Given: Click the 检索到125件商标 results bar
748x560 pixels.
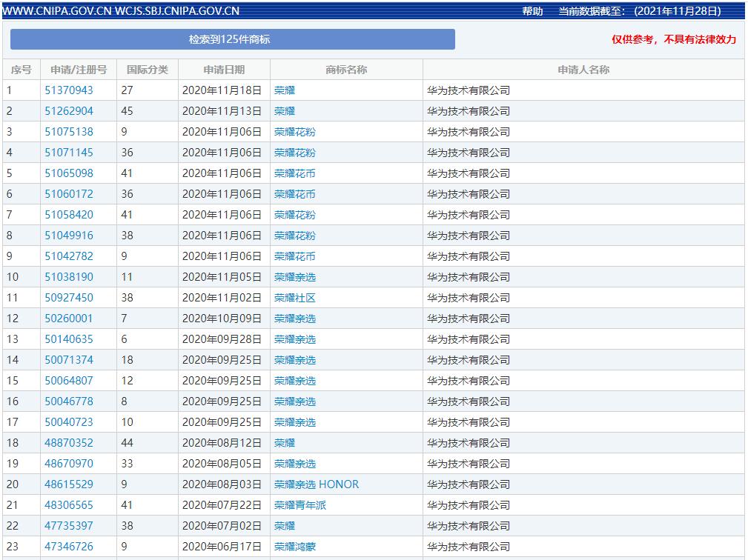Looking at the screenshot, I should point(232,39).
